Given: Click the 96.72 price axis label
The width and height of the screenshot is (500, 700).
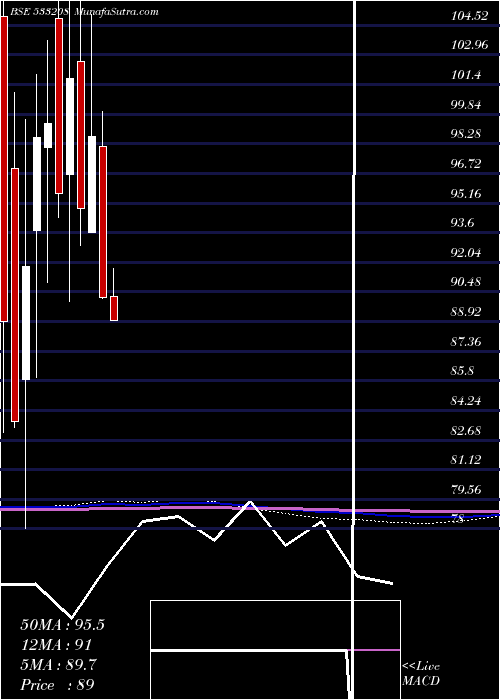Looking at the screenshot, I should pos(466,164).
